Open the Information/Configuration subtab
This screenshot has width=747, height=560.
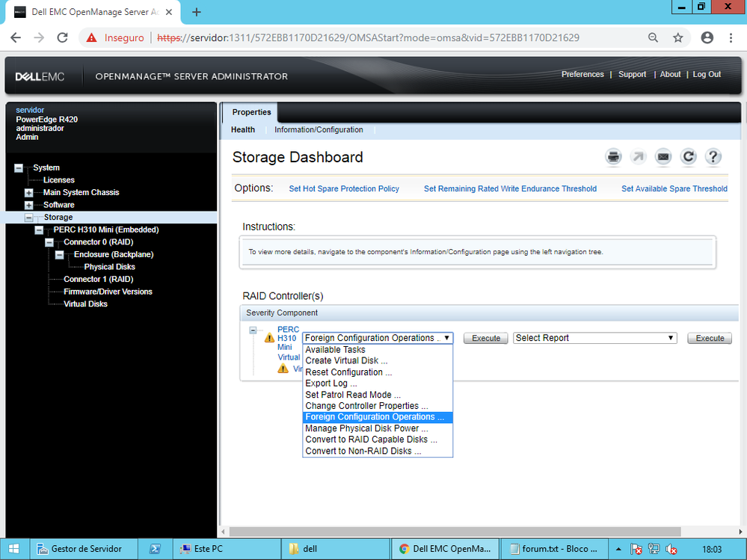pyautogui.click(x=319, y=129)
